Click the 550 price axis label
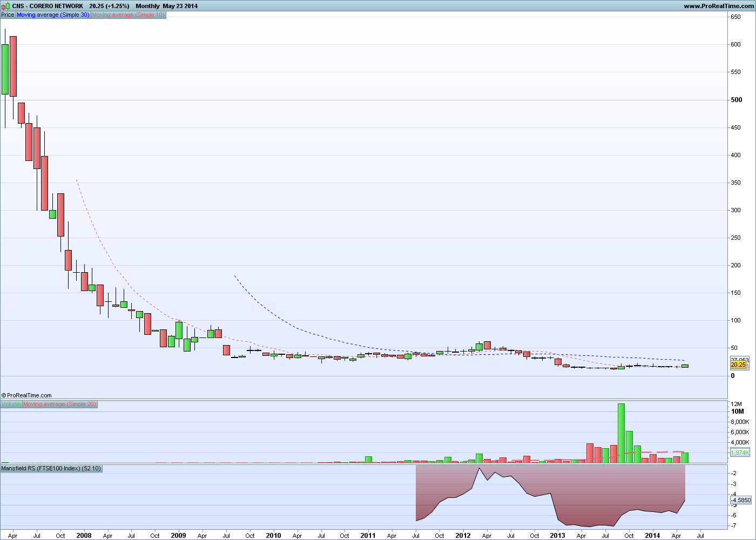 pyautogui.click(x=735, y=72)
